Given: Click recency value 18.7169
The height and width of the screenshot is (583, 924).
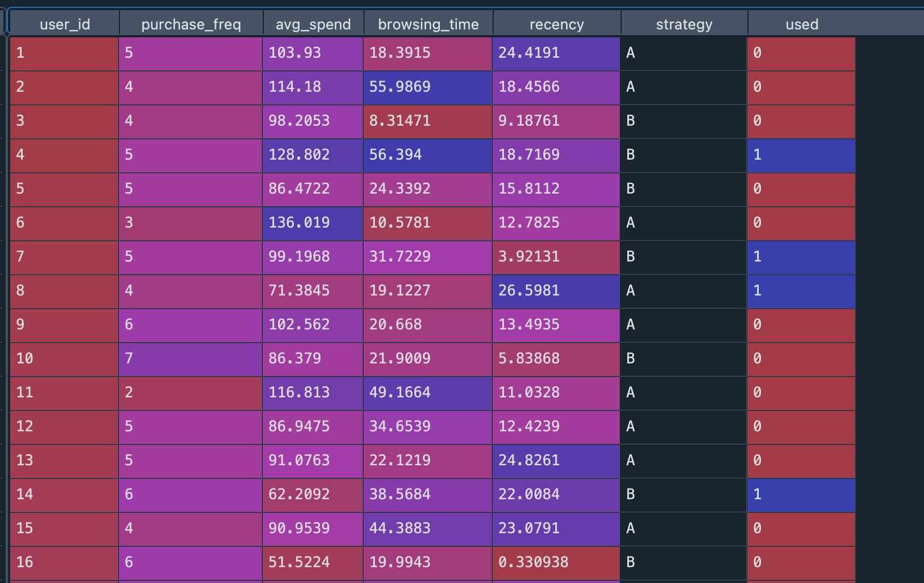Looking at the screenshot, I should 556,156.
